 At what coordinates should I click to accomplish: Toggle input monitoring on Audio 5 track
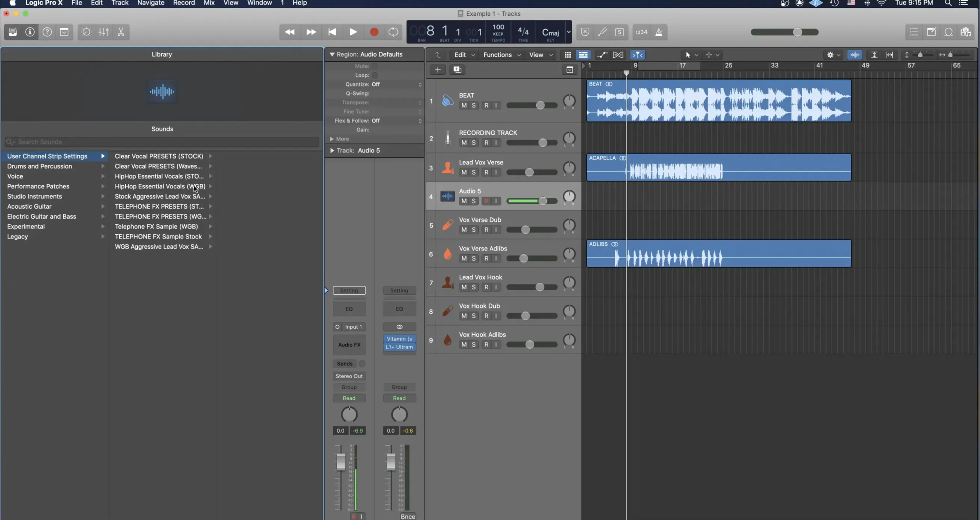pyautogui.click(x=496, y=201)
